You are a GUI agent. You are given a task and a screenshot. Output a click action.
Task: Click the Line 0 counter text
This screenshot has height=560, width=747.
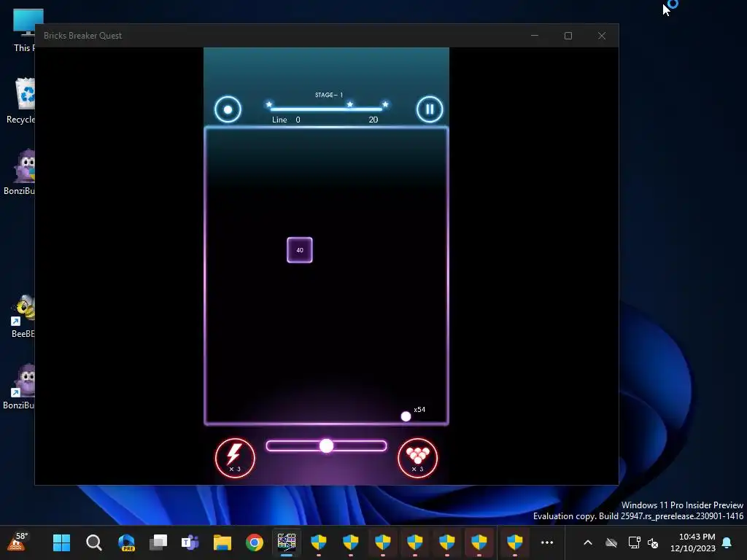click(286, 120)
